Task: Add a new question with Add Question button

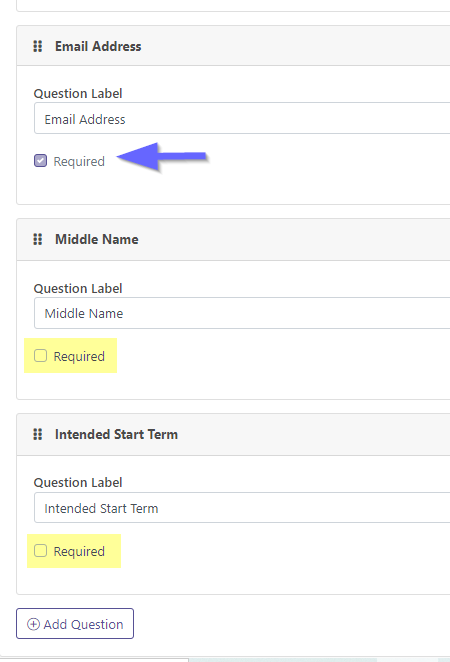Action: [x=75, y=624]
